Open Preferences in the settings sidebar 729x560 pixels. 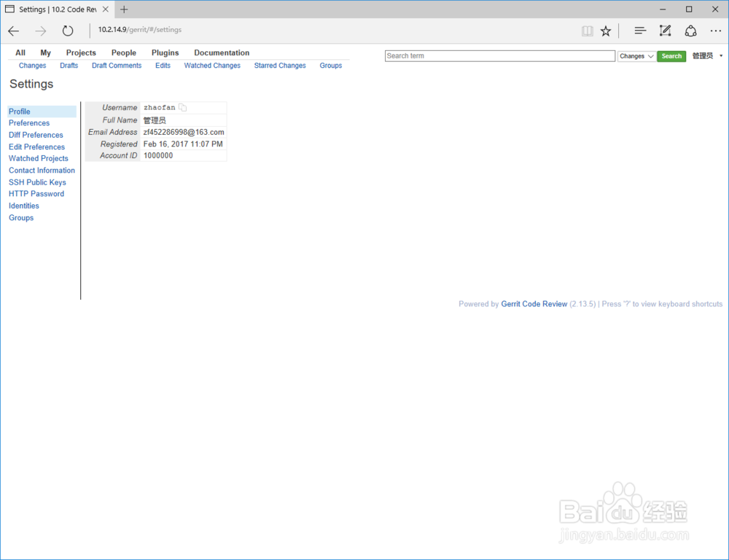point(29,123)
